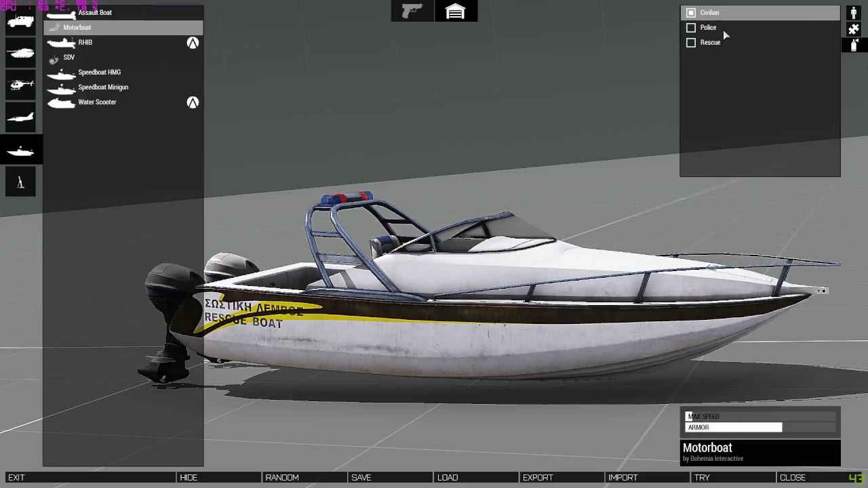Image resolution: width=868 pixels, height=488 pixels.
Task: Select Speedboat HMG in the list
Action: 123,73
